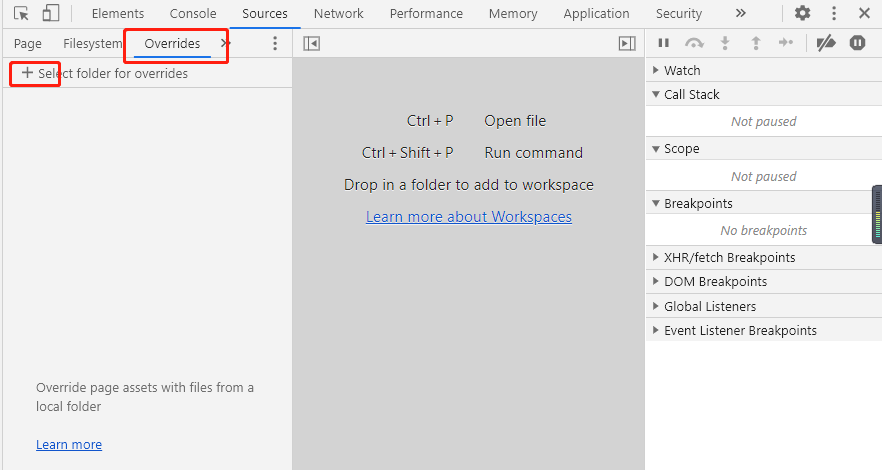Hide the debugger sidebar panel

click(x=627, y=43)
